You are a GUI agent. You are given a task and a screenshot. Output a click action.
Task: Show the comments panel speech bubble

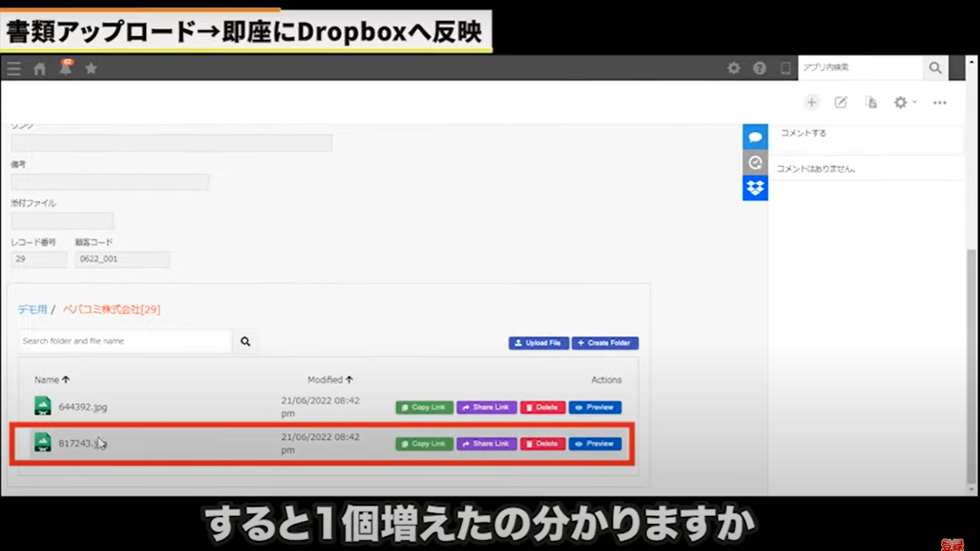coord(755,137)
